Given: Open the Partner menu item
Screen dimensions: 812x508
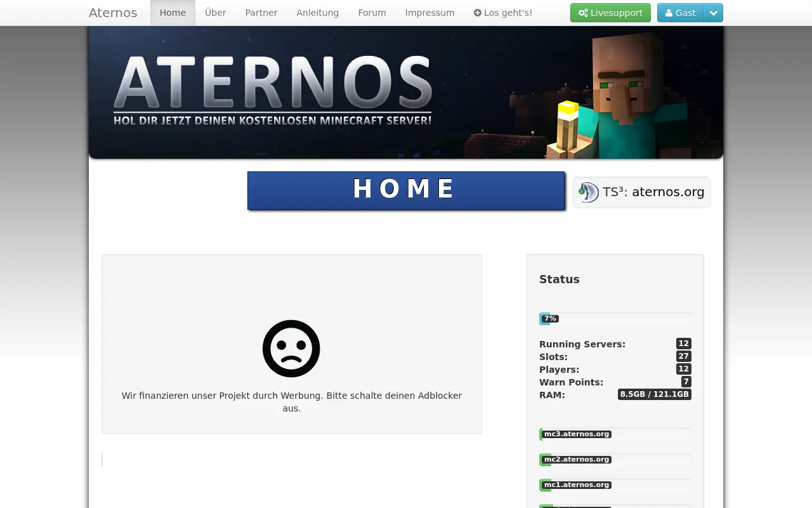Looking at the screenshot, I should pos(261,13).
